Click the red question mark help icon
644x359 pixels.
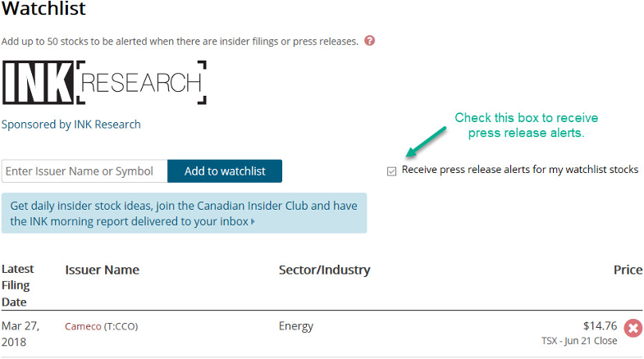click(x=370, y=41)
